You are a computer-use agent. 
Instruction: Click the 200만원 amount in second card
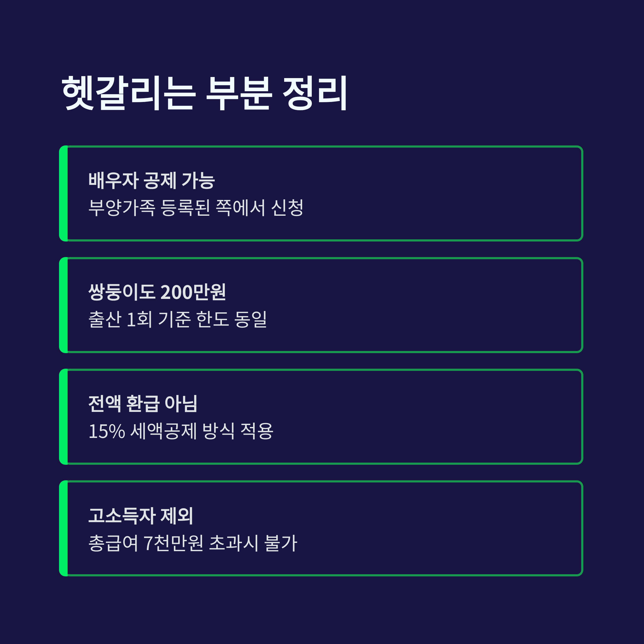[193, 292]
